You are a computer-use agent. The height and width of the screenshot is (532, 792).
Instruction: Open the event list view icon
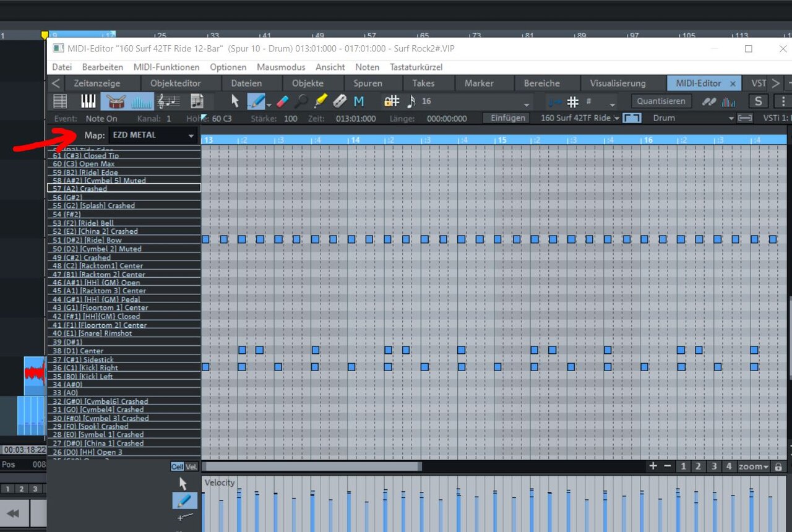[x=60, y=101]
